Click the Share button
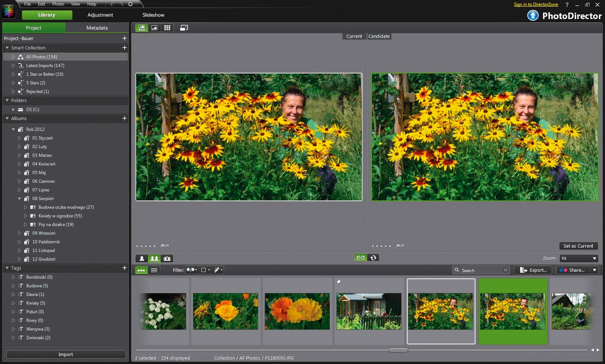The image size is (605, 364). pyautogui.click(x=573, y=270)
